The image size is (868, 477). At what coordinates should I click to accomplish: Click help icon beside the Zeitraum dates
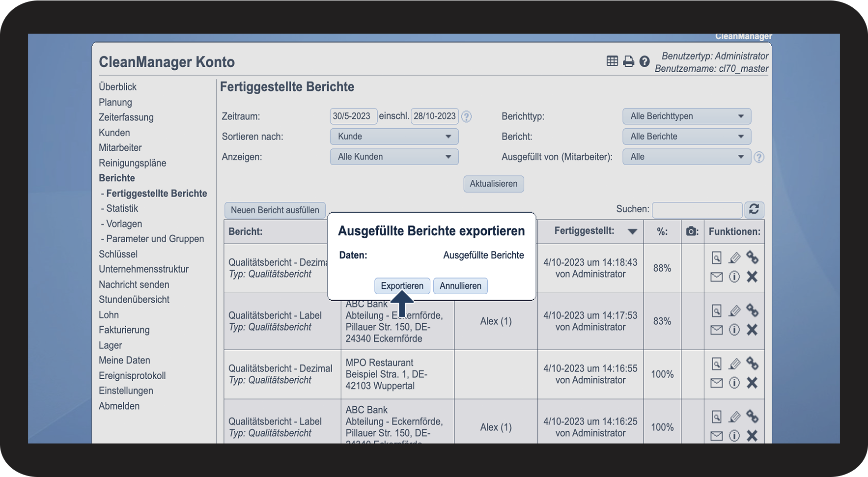467,116
